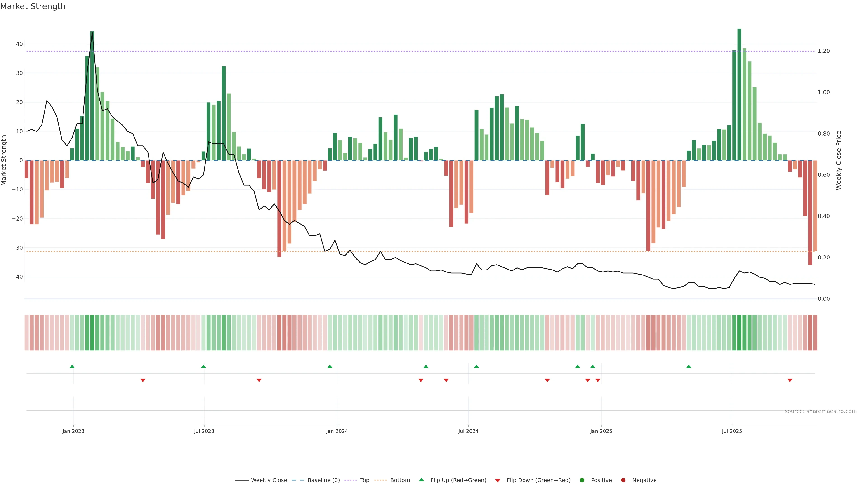The image size is (868, 488).
Task: Click the Jan 2025 x-axis label
Action: pos(601,431)
